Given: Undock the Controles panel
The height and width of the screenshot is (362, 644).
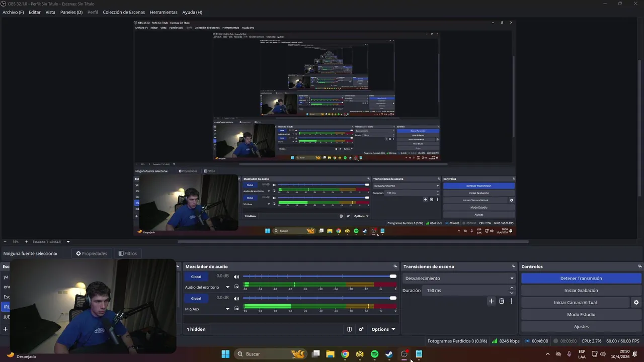Looking at the screenshot, I should 639,266.
